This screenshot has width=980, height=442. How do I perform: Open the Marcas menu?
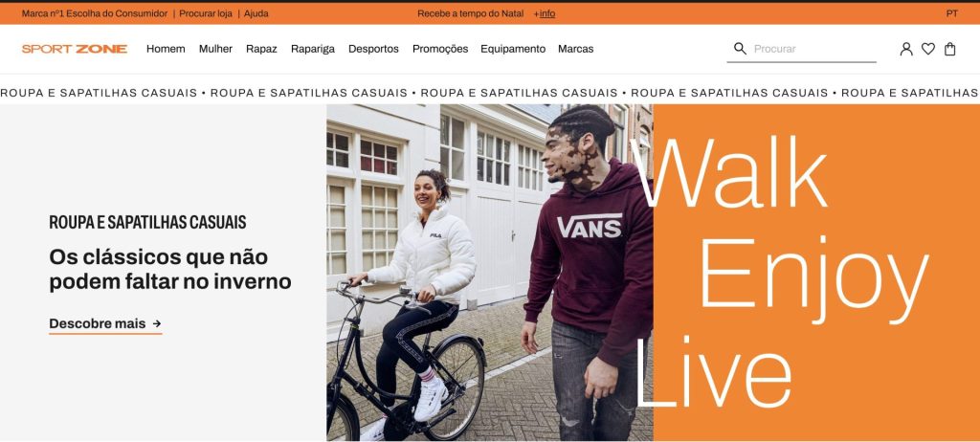pos(575,49)
